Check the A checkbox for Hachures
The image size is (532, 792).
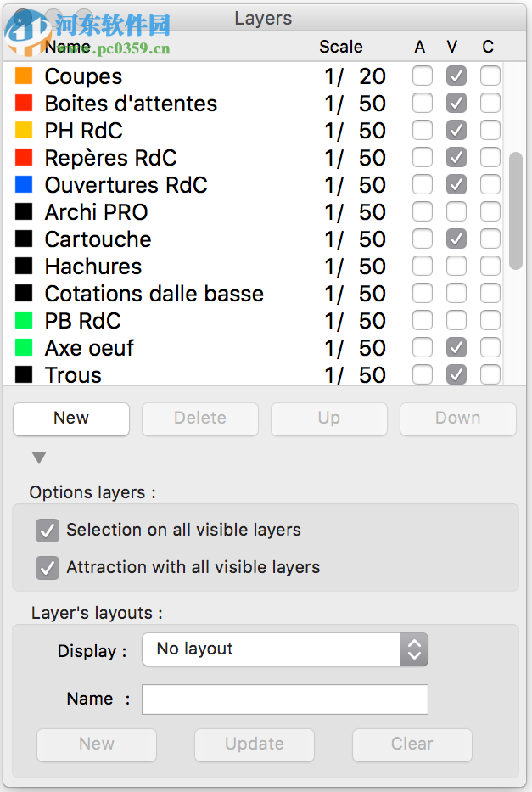click(422, 266)
